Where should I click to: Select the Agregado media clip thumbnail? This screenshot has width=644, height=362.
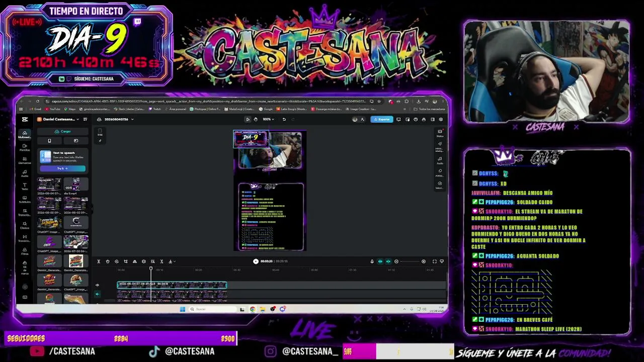click(49, 184)
